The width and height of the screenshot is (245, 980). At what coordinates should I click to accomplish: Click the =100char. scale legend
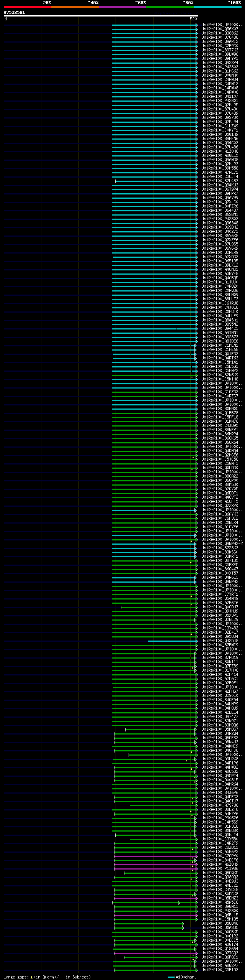pyautogui.click(x=182, y=977)
